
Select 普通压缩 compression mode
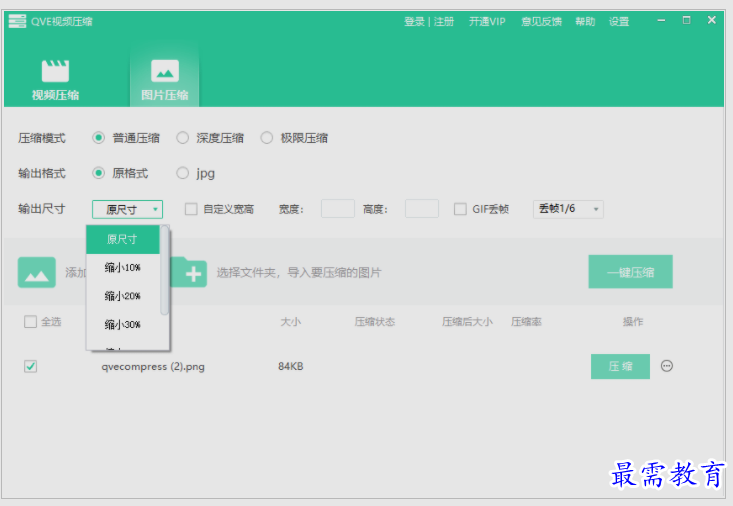coord(99,138)
